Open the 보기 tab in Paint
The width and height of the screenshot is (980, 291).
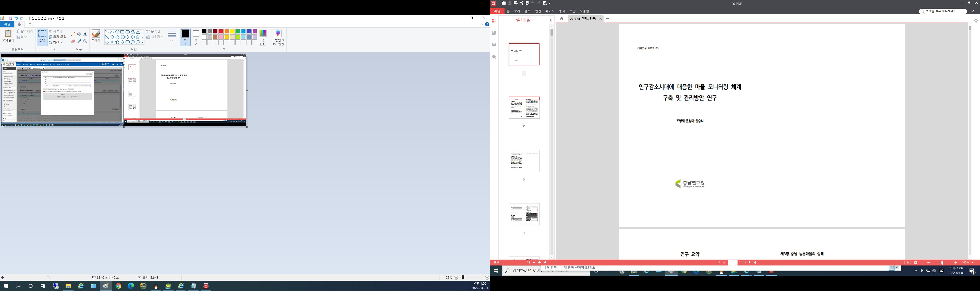(x=32, y=24)
